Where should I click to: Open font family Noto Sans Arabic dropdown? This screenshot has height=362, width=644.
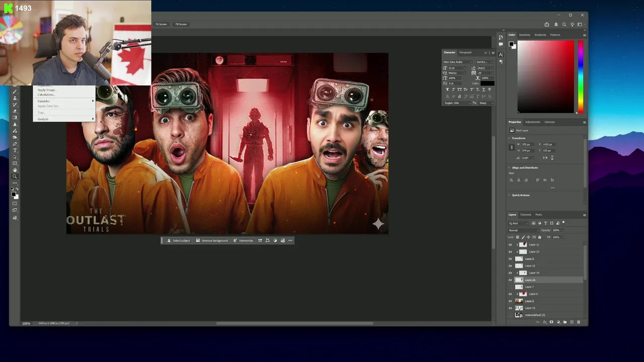pos(458,62)
